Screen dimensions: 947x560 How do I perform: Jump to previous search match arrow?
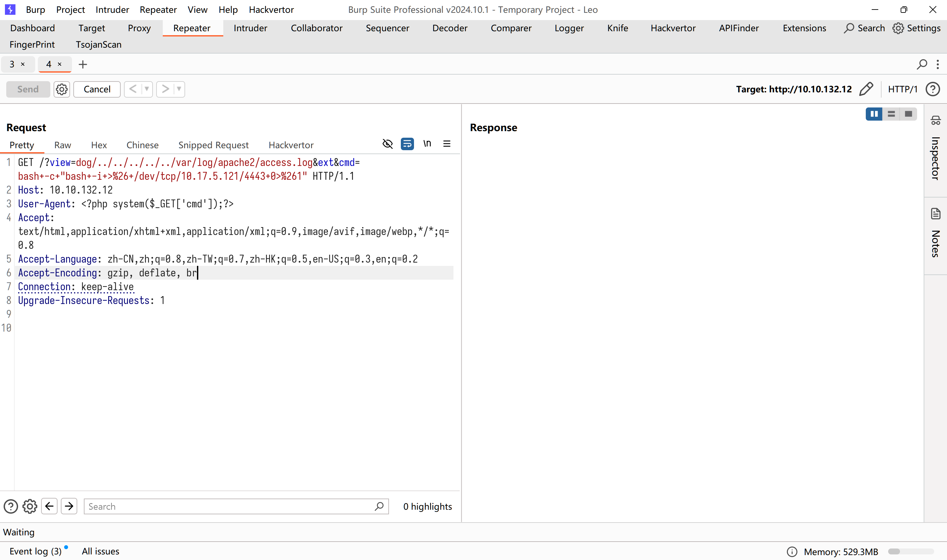pyautogui.click(x=49, y=506)
